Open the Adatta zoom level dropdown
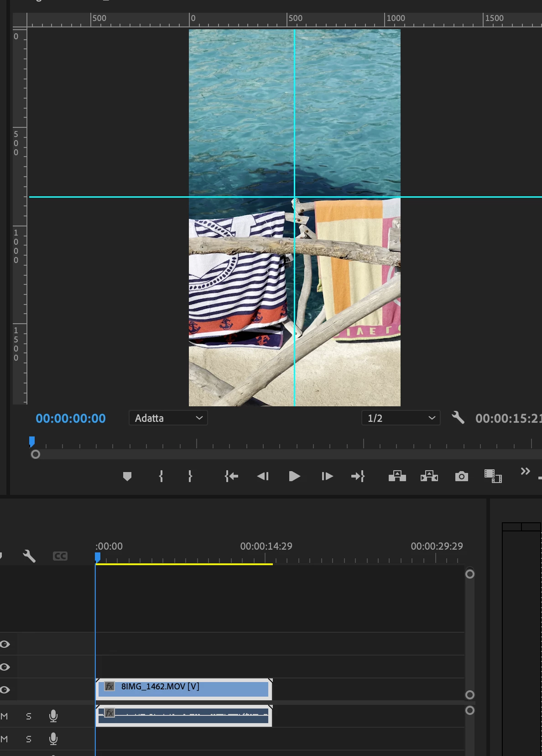 168,418
